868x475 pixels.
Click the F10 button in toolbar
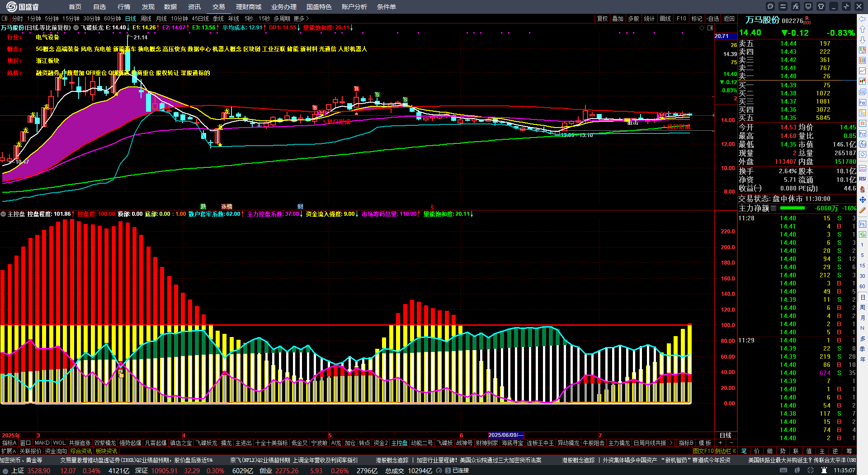tap(681, 19)
